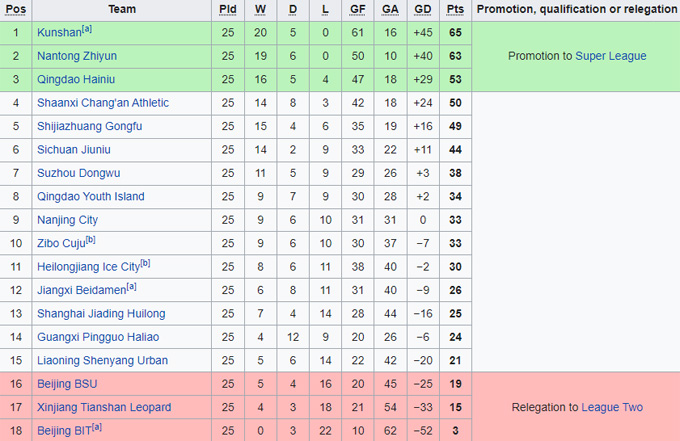680x441 pixels.
Task: Open Liaoning Shenyang Urban link
Action: coord(102,361)
